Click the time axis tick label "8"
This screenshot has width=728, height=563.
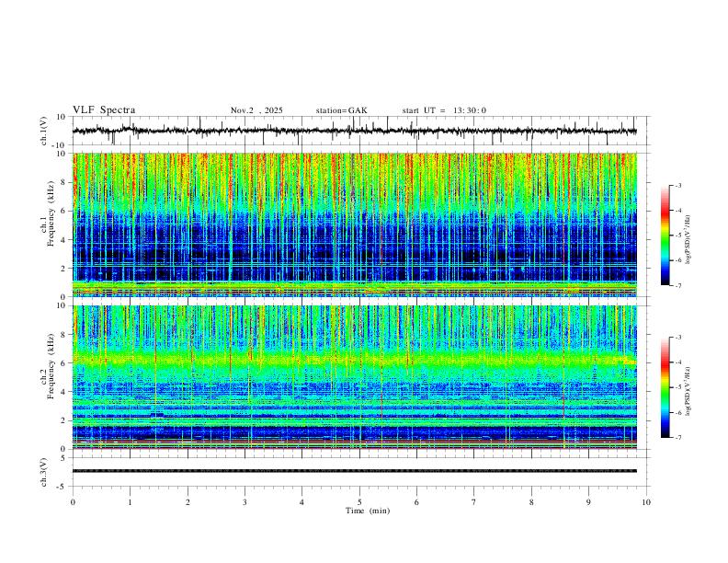point(531,502)
